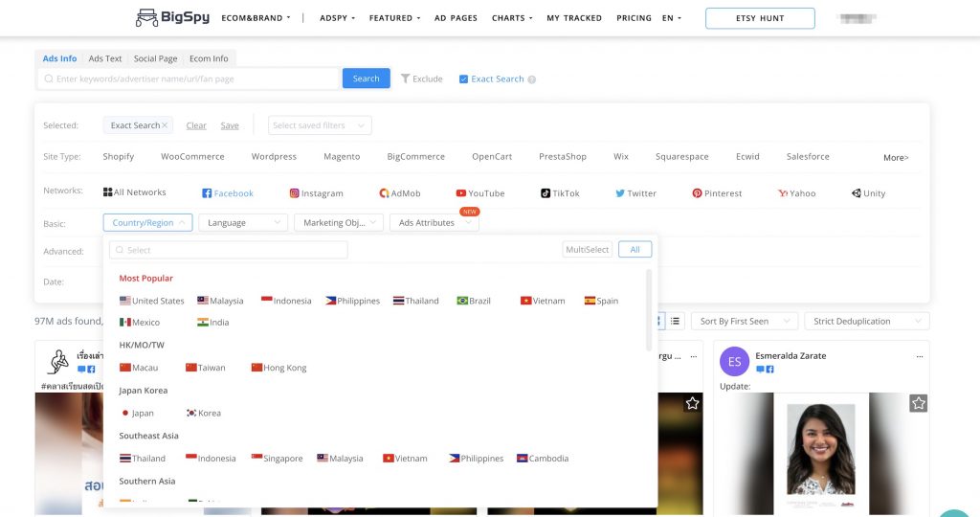This screenshot has height=517, width=980.
Task: Select the Unity network
Action: coord(868,193)
